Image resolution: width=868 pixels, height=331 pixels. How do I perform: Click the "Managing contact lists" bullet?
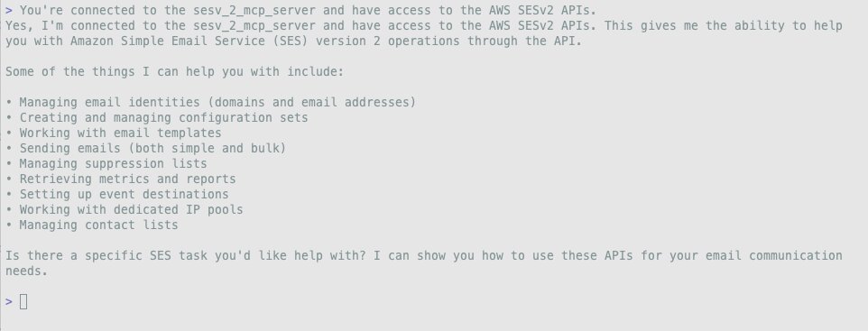(92, 225)
